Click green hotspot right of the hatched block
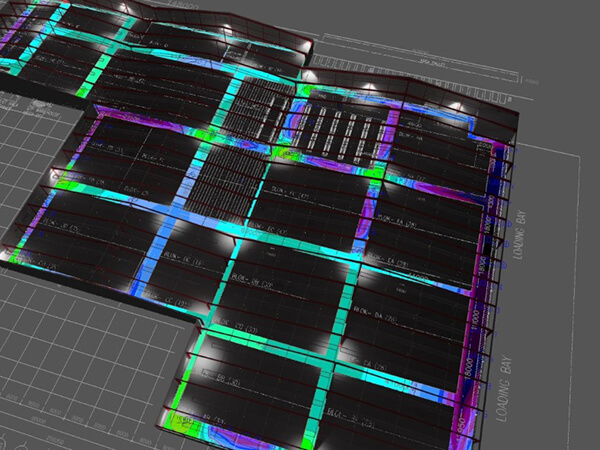The image size is (600, 450). pyautogui.click(x=280, y=160)
